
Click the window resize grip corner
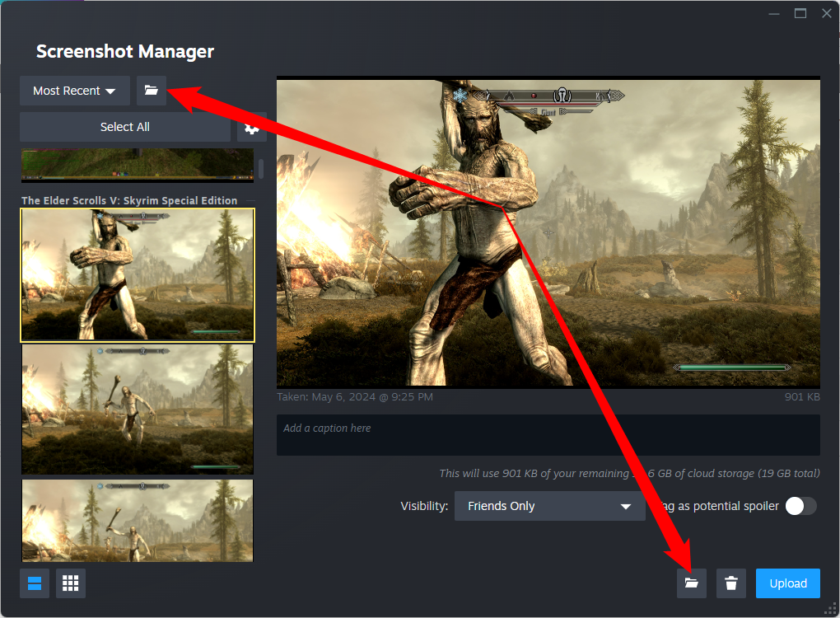[x=830, y=609]
